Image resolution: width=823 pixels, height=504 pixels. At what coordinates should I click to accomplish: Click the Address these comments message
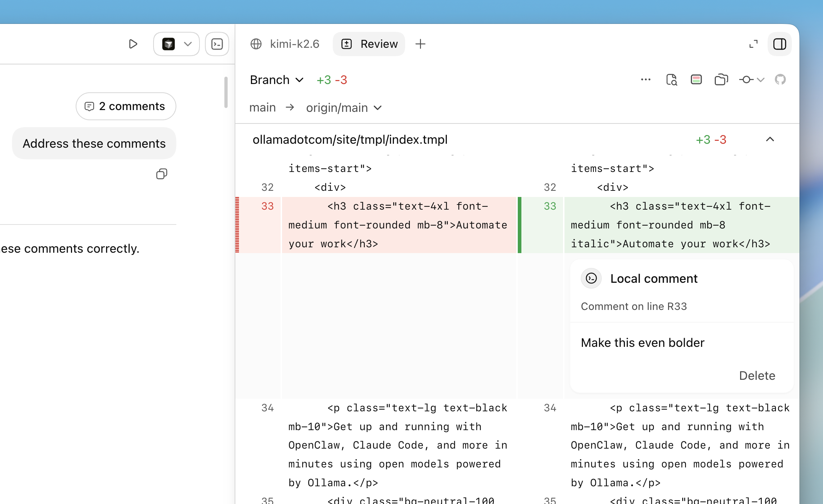click(x=94, y=143)
